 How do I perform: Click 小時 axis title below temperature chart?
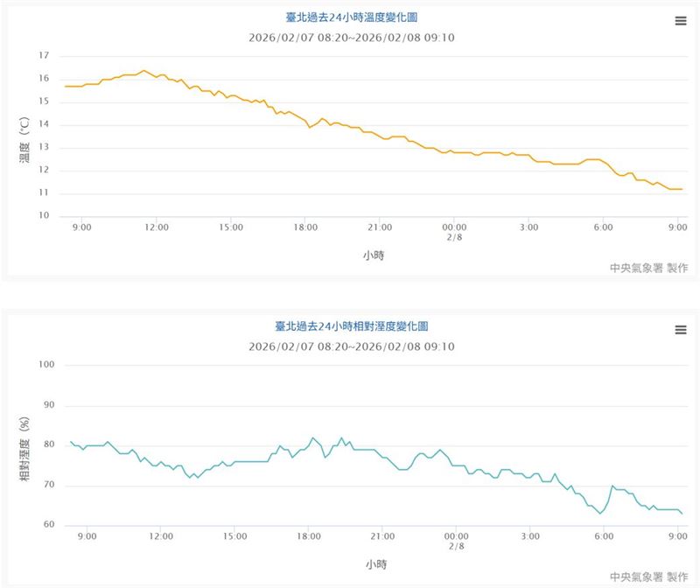point(374,256)
